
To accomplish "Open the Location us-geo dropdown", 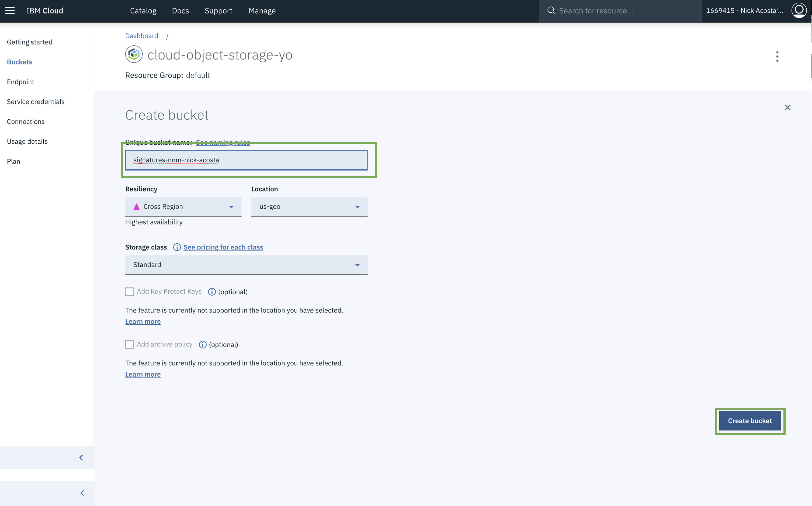I will click(x=309, y=206).
